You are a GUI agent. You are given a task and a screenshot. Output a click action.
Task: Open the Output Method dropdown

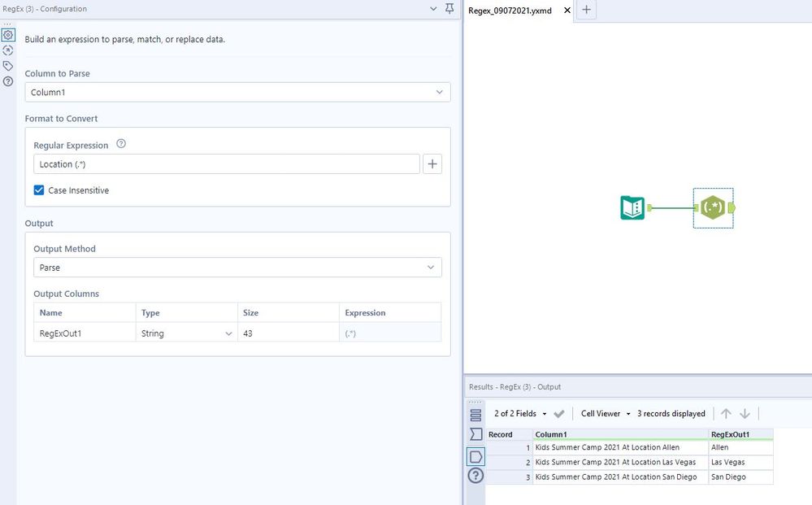click(237, 268)
